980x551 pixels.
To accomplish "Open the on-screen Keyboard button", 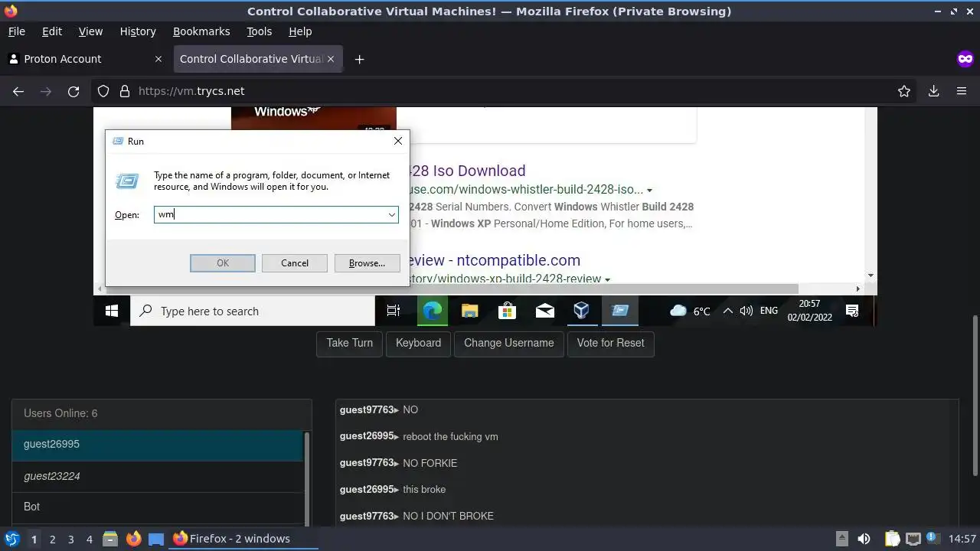I will pos(418,343).
